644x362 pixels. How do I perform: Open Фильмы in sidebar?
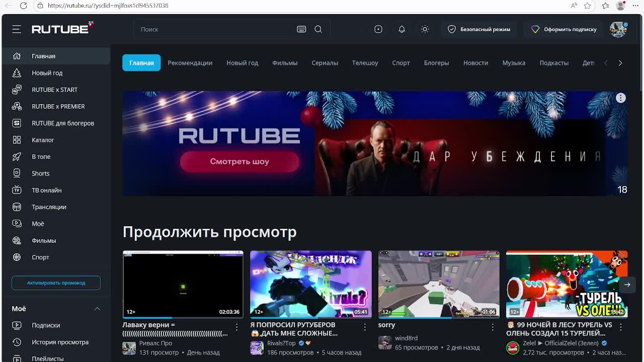pyautogui.click(x=56, y=240)
